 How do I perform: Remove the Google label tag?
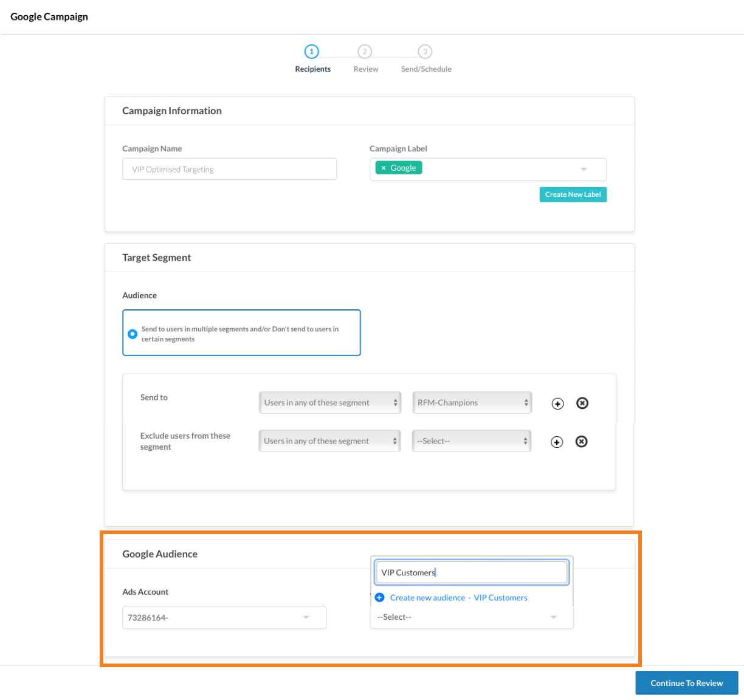coord(384,168)
